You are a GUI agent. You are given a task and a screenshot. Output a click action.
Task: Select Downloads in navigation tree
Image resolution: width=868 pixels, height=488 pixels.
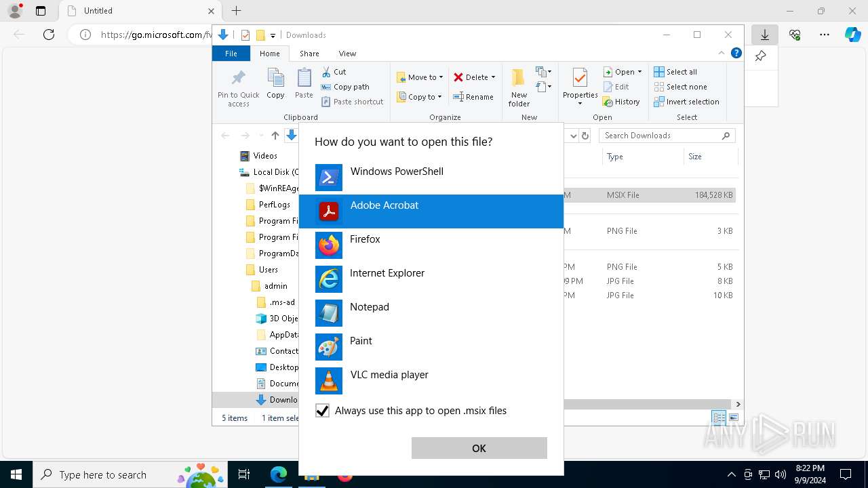pyautogui.click(x=277, y=400)
